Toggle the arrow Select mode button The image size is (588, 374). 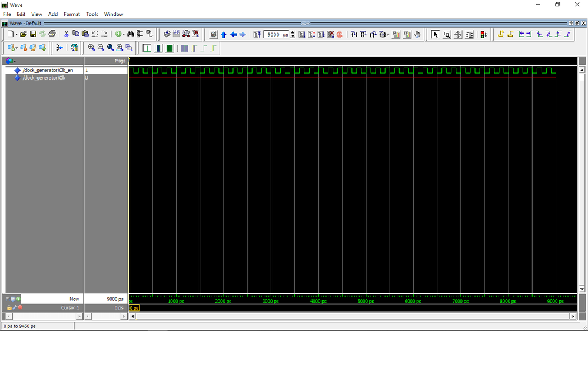point(436,34)
